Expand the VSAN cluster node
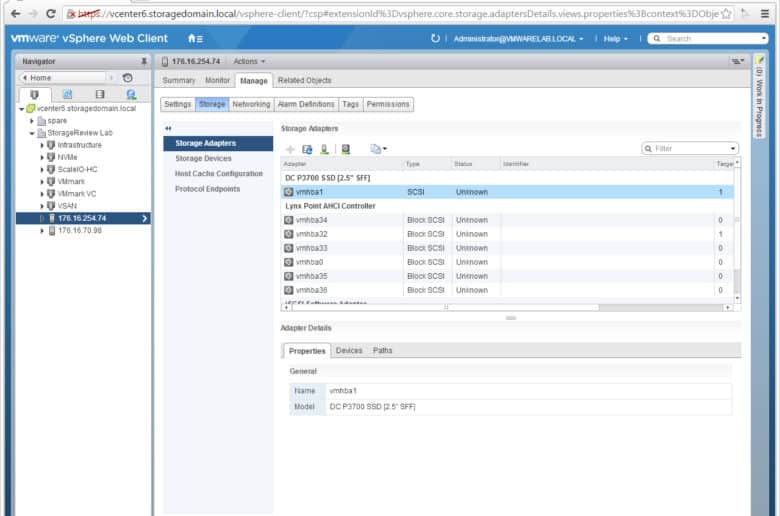Screen dimensions: 780x516 coord(42,206)
